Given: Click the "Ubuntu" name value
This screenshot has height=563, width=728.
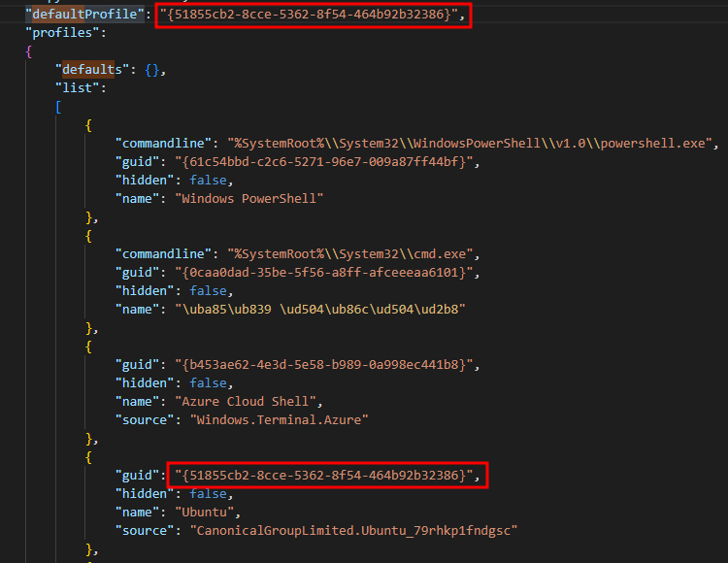Looking at the screenshot, I should point(205,512).
